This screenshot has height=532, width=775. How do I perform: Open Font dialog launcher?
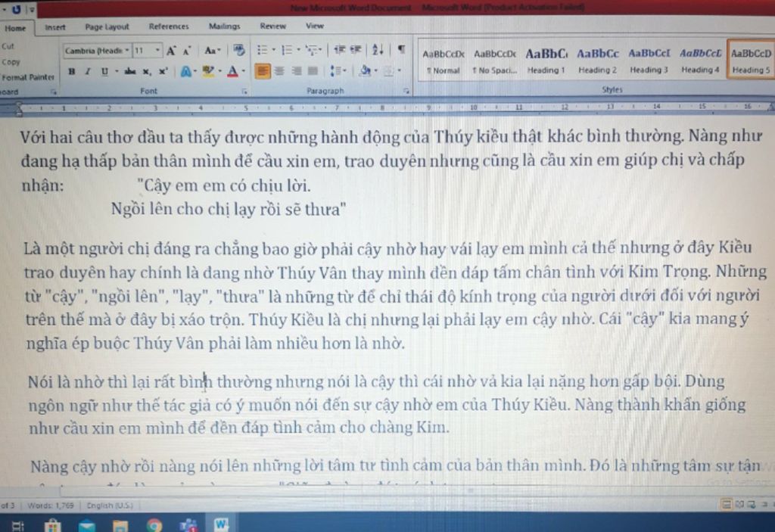[244, 92]
